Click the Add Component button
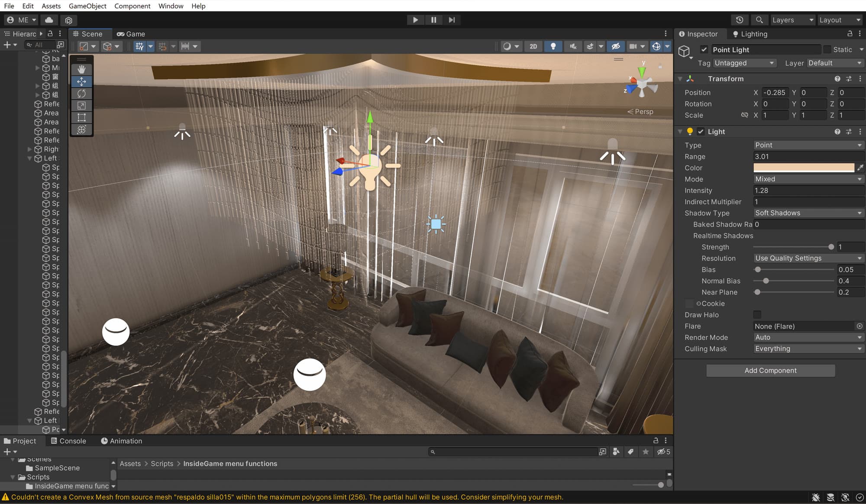 coord(770,370)
